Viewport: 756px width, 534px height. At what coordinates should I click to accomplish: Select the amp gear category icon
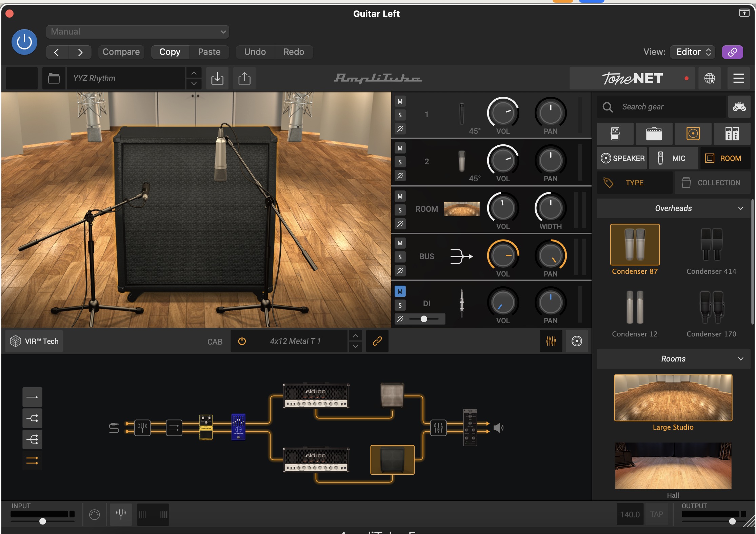tap(654, 134)
